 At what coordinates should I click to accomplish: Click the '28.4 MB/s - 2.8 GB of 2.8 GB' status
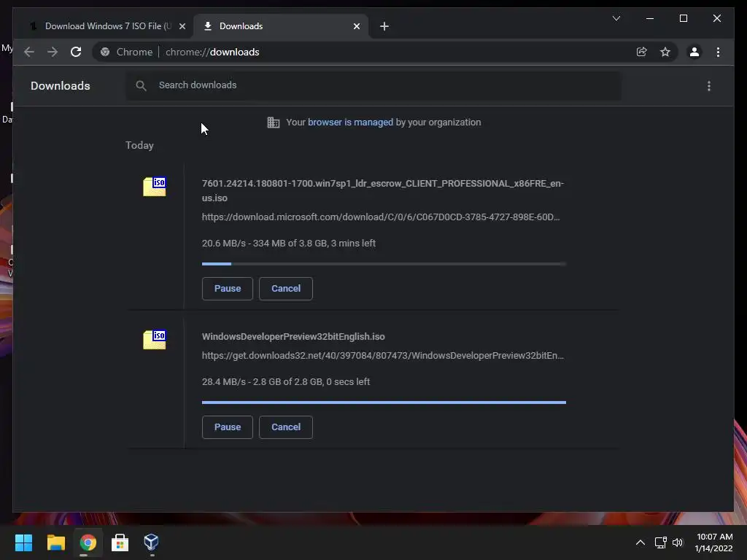[x=285, y=382]
